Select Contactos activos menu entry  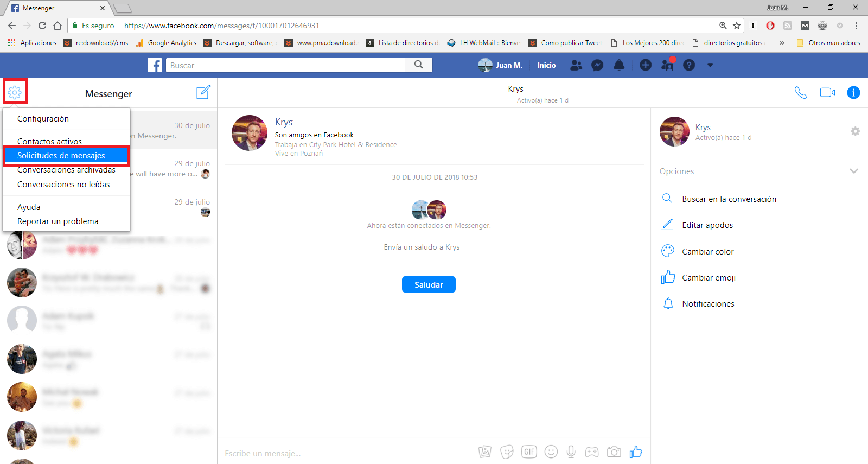point(66,141)
